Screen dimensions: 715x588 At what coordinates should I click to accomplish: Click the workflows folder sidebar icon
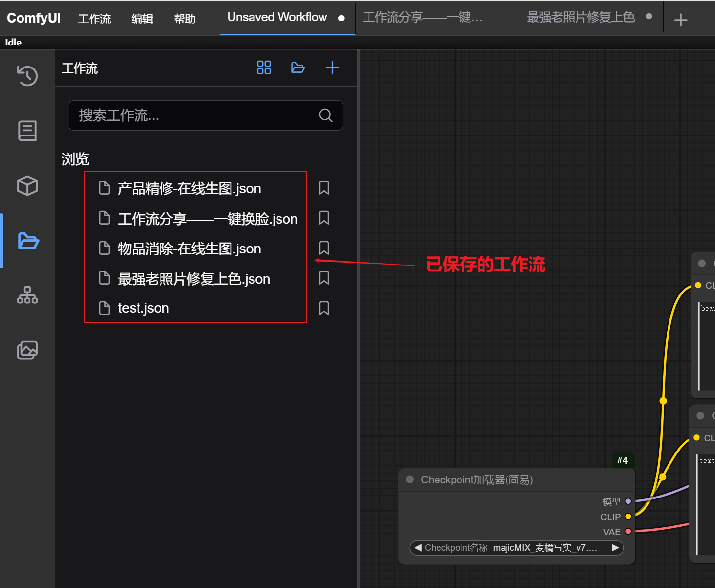pyautogui.click(x=28, y=241)
